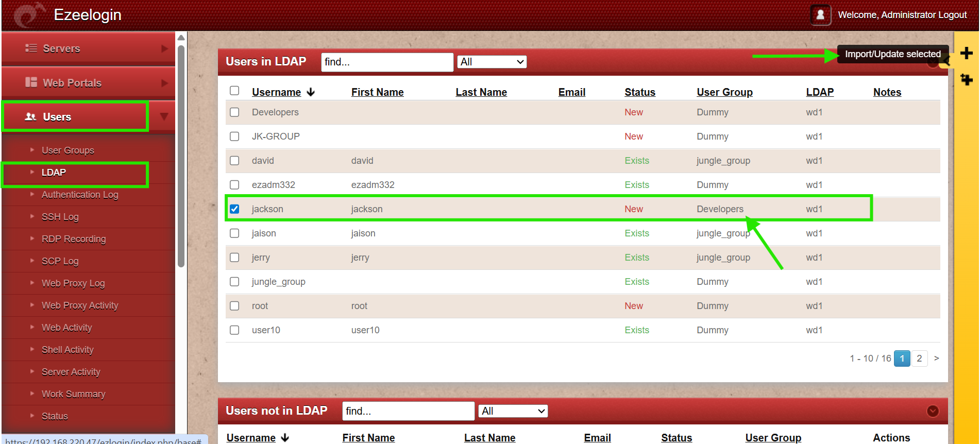Click the sort arrow beside Username in Users in LDAP
This screenshot has height=444, width=980.
point(311,92)
